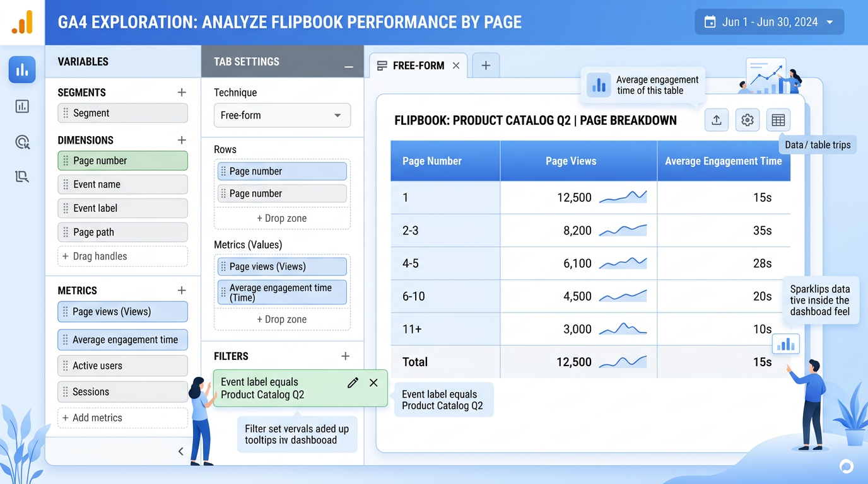Viewport: 868px width, 484px height.
Task: Click the export upload icon above table
Action: 717,120
